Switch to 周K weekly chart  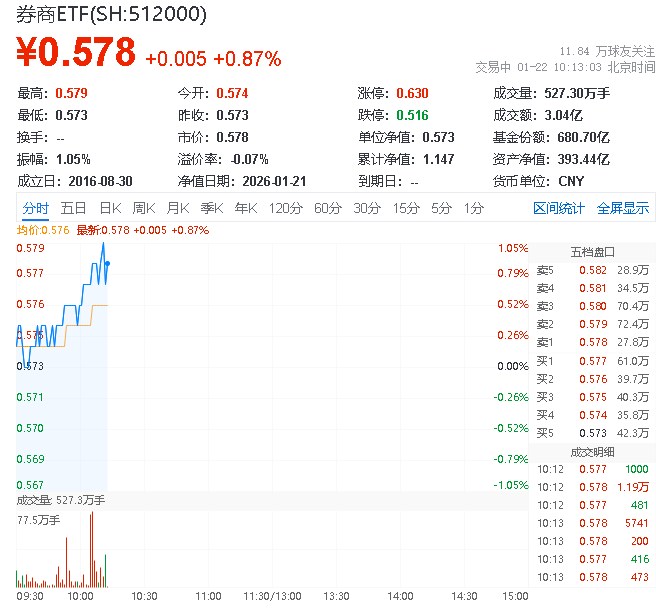point(144,208)
